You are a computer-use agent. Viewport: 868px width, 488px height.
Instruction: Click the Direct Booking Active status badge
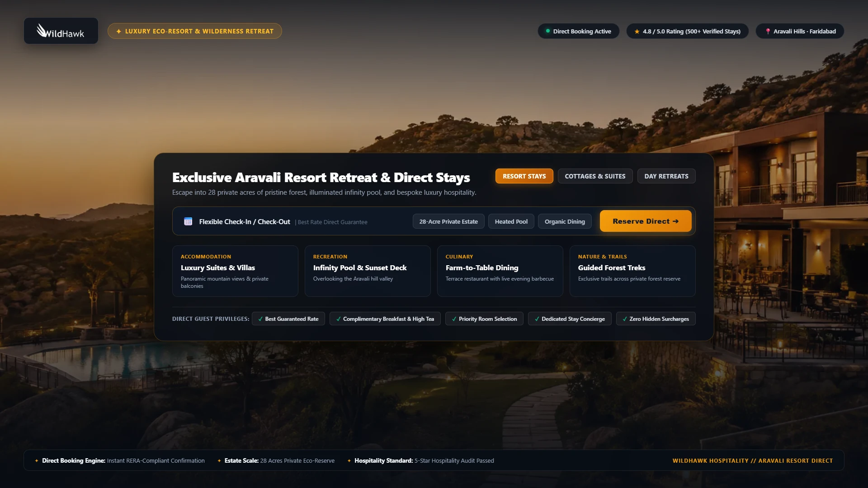pyautogui.click(x=578, y=31)
